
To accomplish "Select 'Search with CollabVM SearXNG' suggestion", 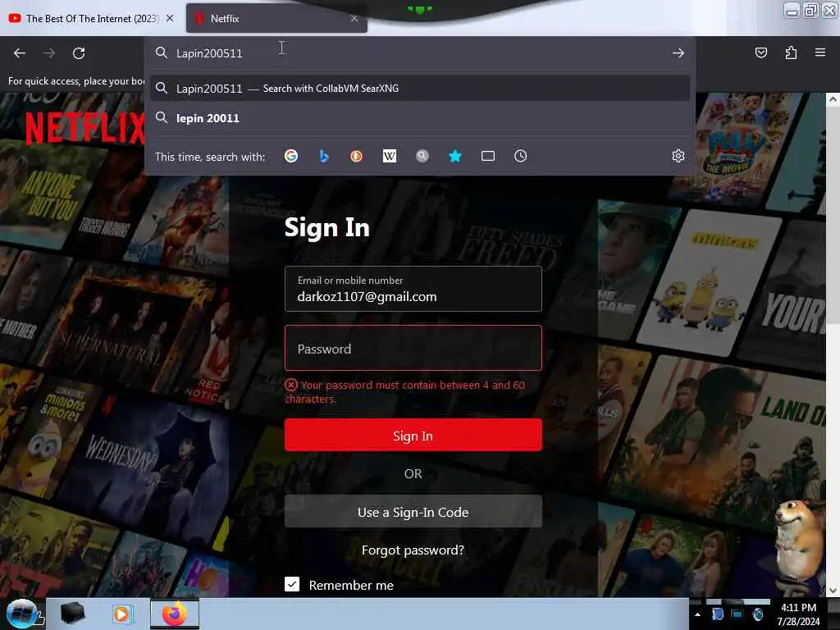I will point(419,89).
